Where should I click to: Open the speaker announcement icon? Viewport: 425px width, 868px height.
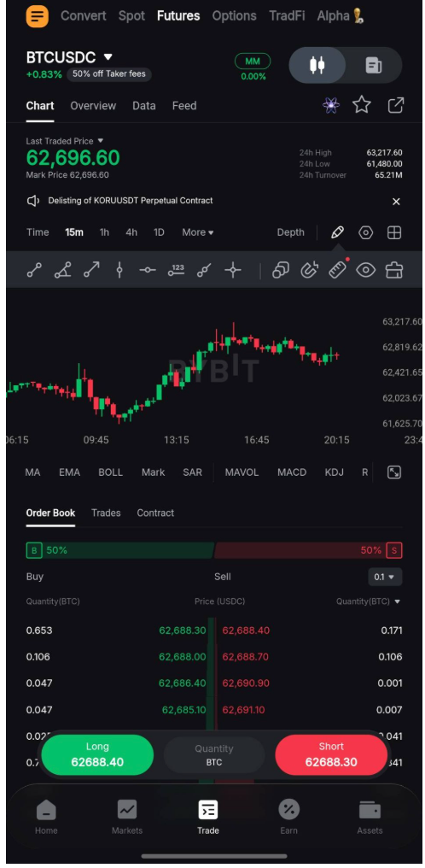click(33, 201)
